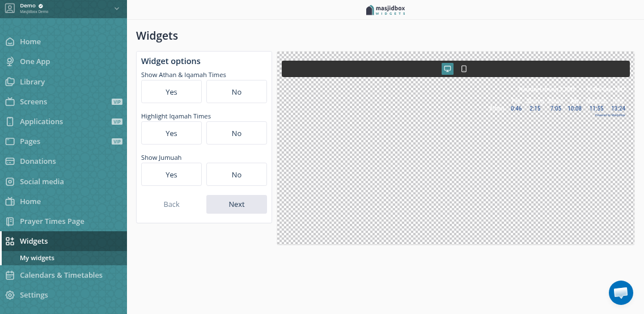Click the 10:08 time in preview
The width and height of the screenshot is (644, 314).
click(x=575, y=108)
